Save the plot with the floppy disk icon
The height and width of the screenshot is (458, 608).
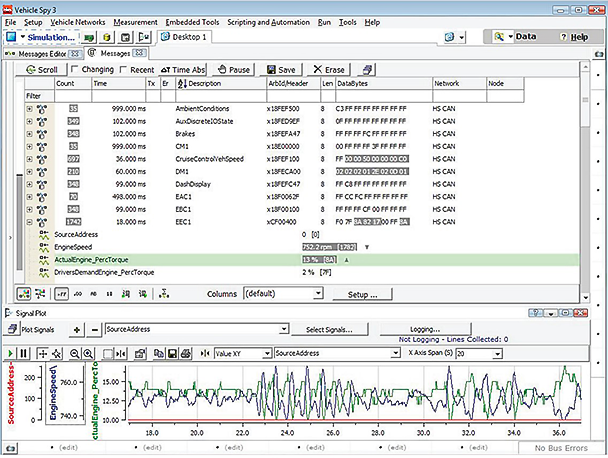pos(173,353)
